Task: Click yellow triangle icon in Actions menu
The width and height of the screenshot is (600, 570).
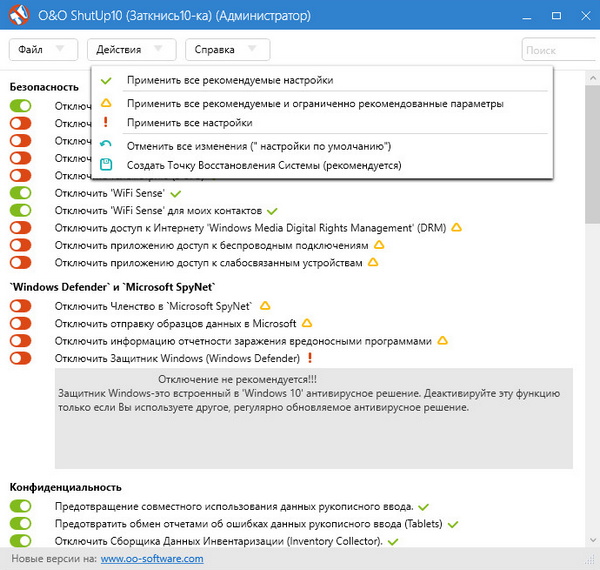Action: [x=106, y=103]
